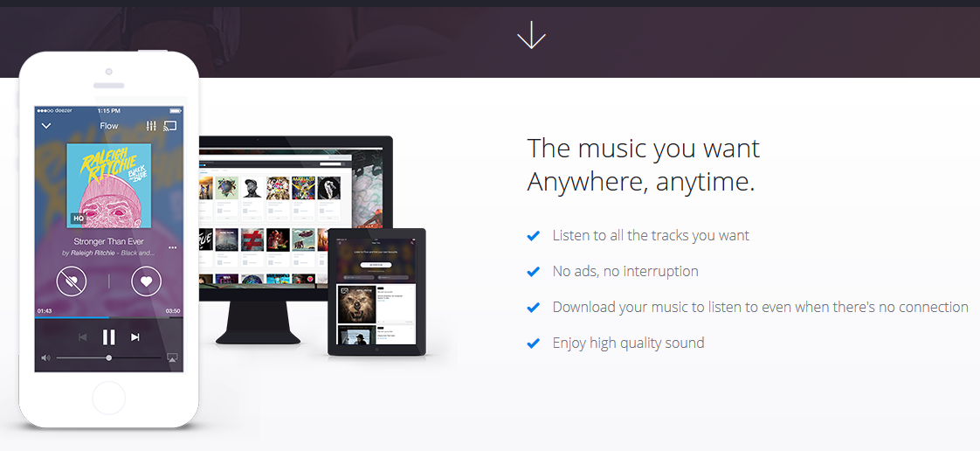
Task: Click the volume speaker icon
Action: pyautogui.click(x=45, y=357)
